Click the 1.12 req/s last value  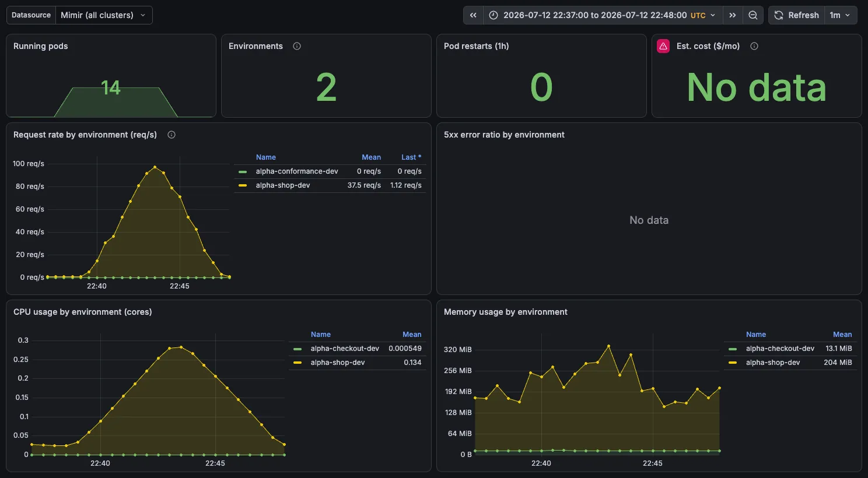click(x=406, y=185)
